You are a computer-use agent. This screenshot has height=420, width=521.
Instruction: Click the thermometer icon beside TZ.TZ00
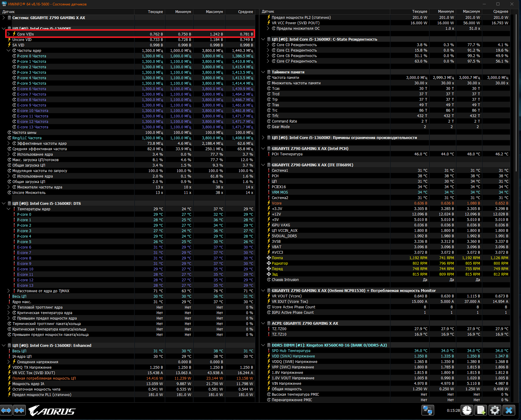point(269,329)
